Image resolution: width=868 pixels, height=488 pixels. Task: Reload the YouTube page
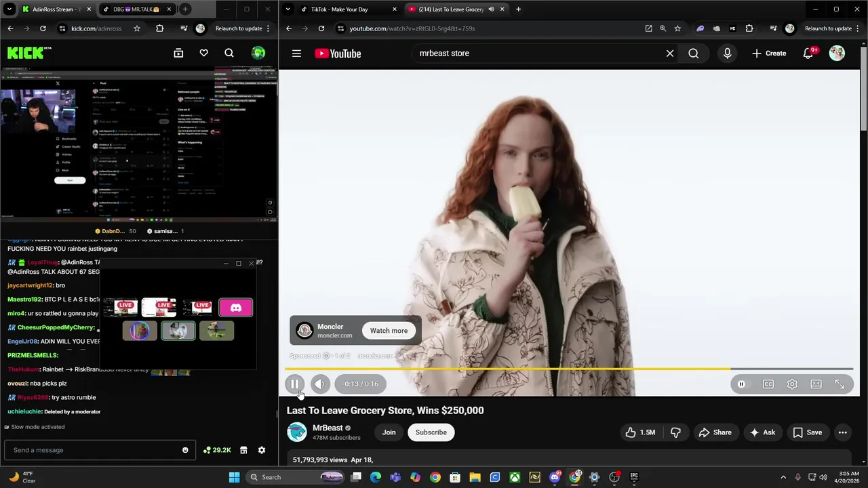pos(321,28)
